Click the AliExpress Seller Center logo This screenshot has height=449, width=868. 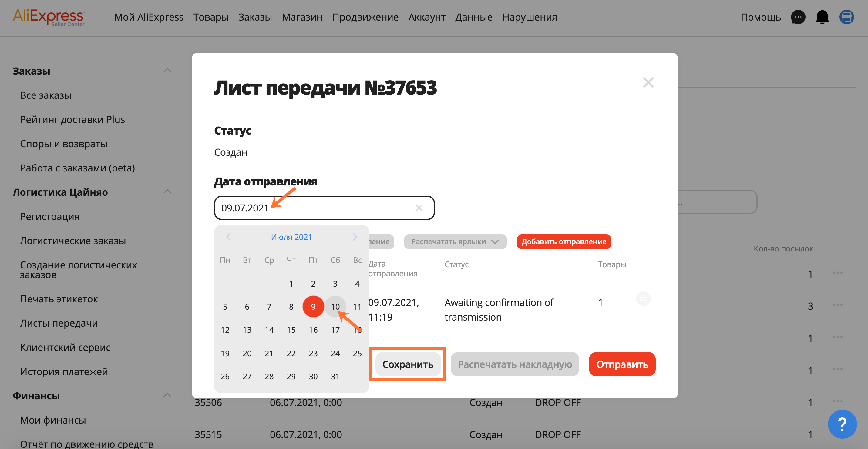click(x=49, y=18)
